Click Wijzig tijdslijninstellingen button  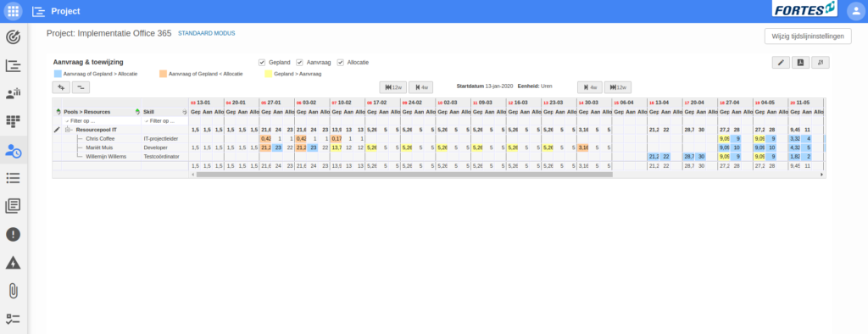coord(808,36)
